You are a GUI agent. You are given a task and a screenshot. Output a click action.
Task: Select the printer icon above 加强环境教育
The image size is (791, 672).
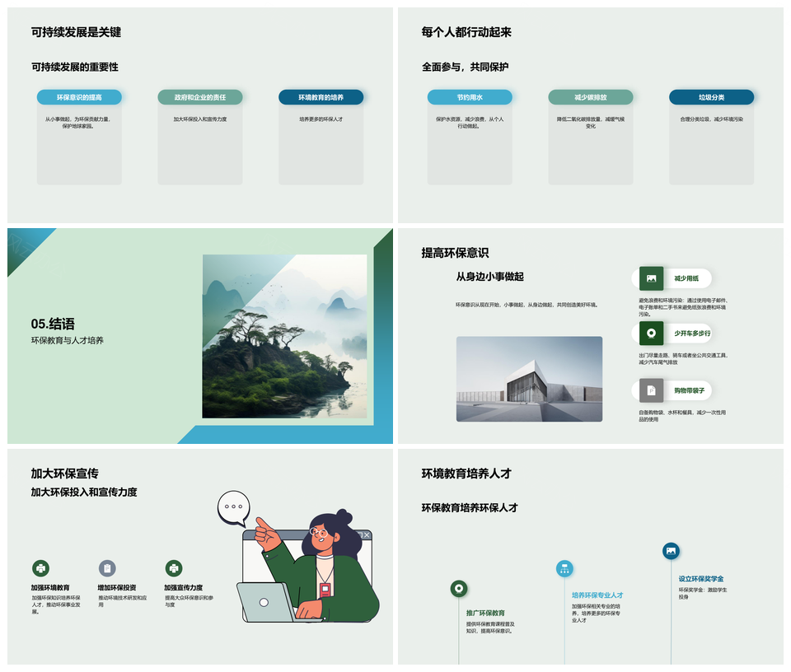(41, 568)
